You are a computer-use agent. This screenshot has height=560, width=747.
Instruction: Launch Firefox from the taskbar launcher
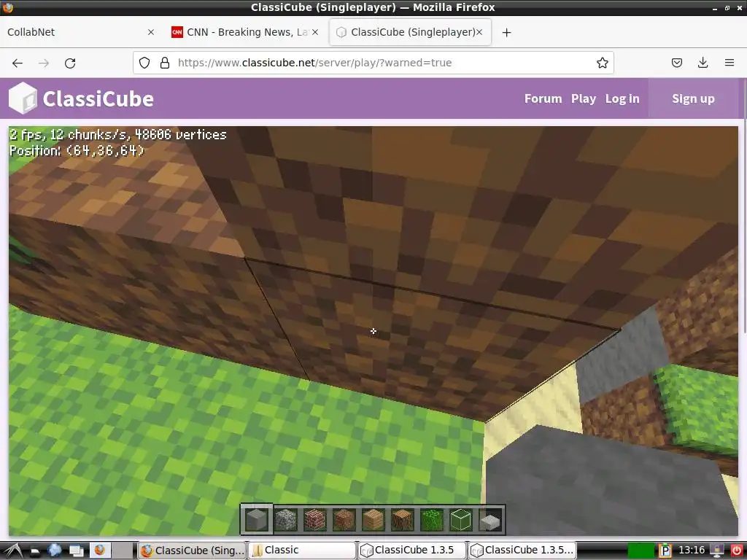point(99,551)
